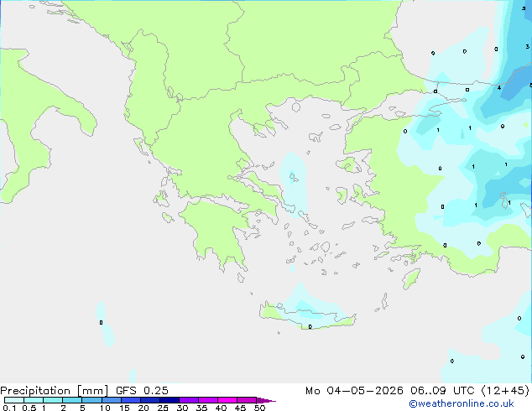This screenshot has height=411, width=532.
Task: Pick the legend swatch between 0.1 and 0.5
Action: (14, 400)
